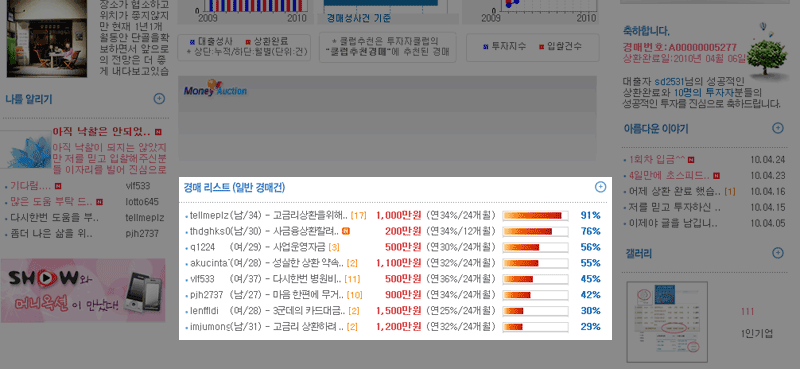Click the 1인기업 gallery caption

point(757,334)
